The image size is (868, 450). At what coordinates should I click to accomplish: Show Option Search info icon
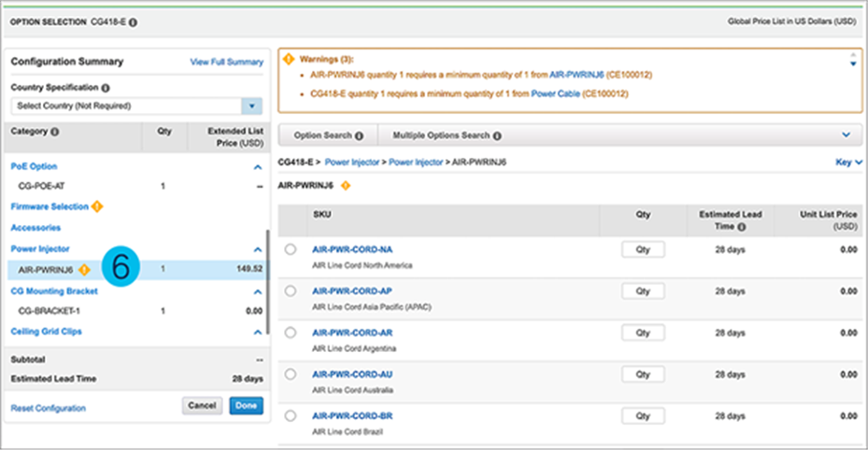point(360,136)
